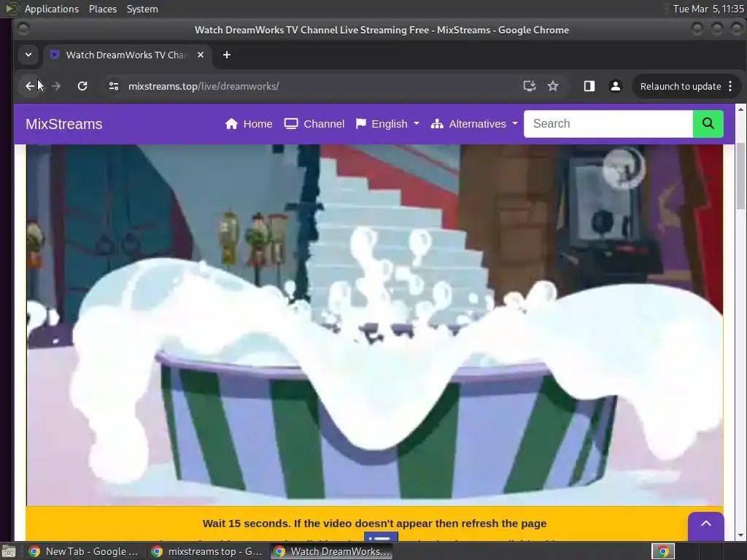Click the scroll-to-top purple arrow button
The image size is (747, 560).
coord(706,525)
